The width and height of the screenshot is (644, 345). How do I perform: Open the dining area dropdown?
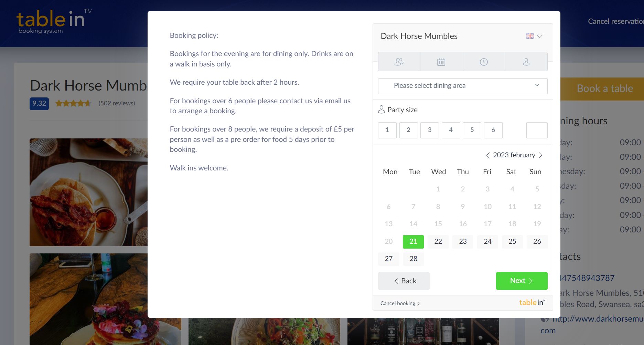pyautogui.click(x=462, y=86)
